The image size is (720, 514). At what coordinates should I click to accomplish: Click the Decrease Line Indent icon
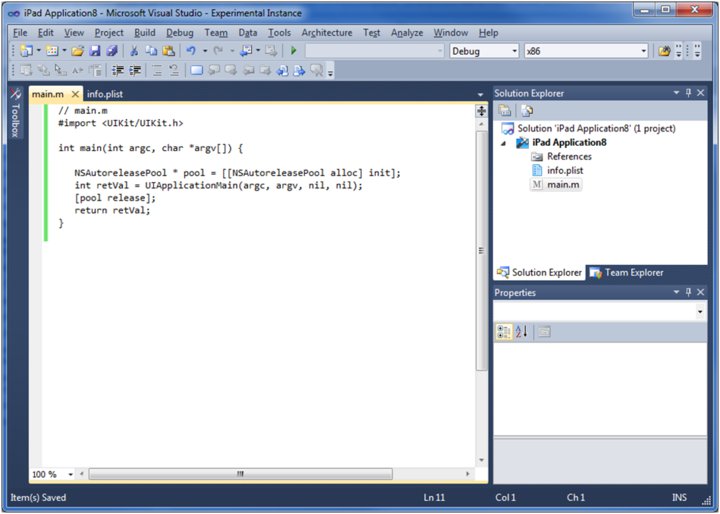[x=118, y=70]
